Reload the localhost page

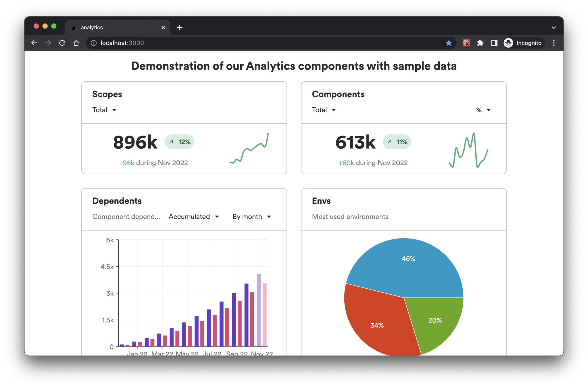(x=62, y=43)
